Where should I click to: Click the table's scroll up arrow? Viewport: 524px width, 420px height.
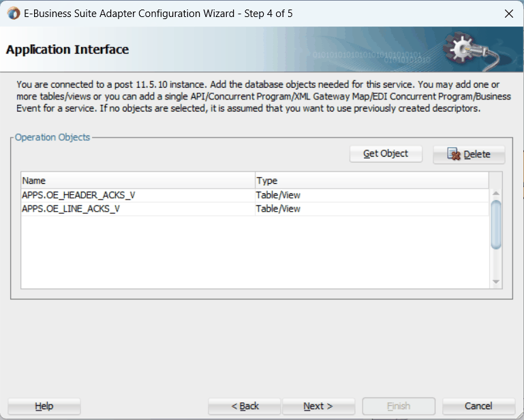(x=496, y=193)
